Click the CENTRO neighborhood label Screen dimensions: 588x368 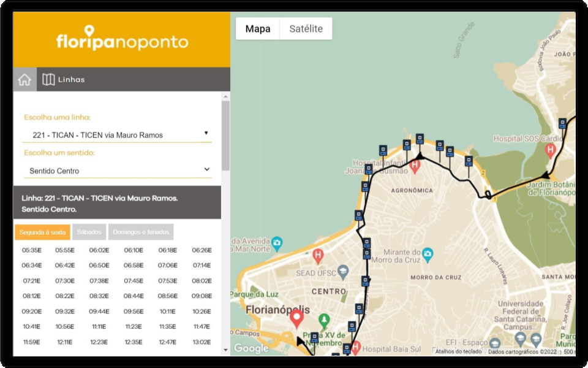[329, 291]
